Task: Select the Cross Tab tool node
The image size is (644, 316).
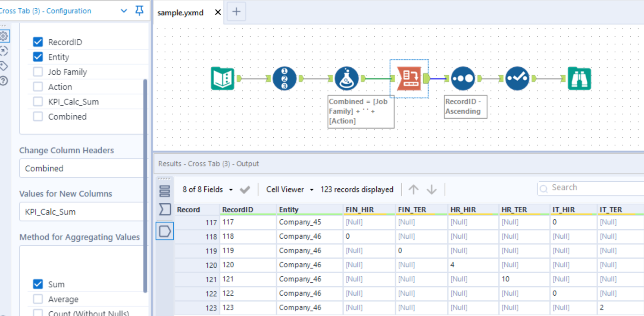Action: [x=409, y=79]
